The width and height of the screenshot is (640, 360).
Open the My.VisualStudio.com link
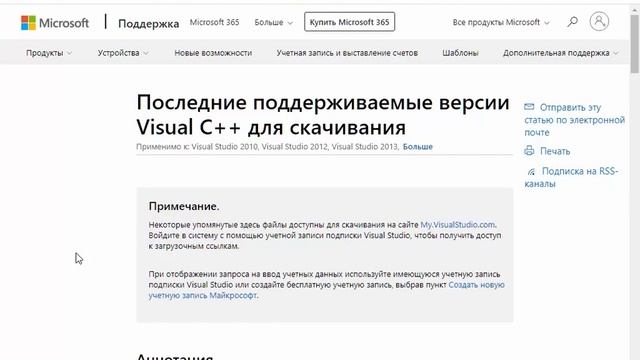(x=458, y=224)
